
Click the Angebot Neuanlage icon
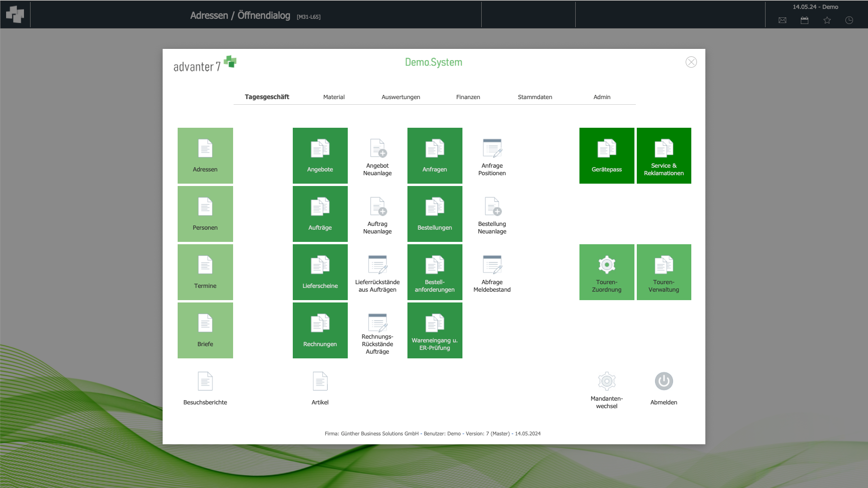[377, 148]
